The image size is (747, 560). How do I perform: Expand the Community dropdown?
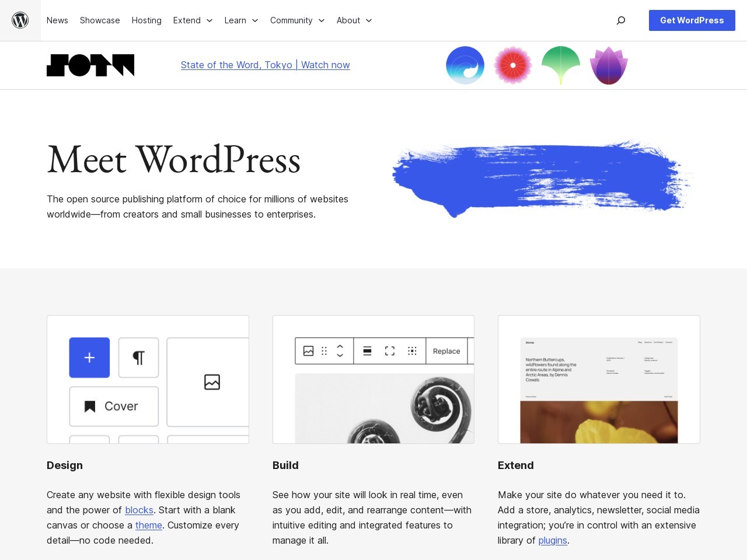point(297,20)
